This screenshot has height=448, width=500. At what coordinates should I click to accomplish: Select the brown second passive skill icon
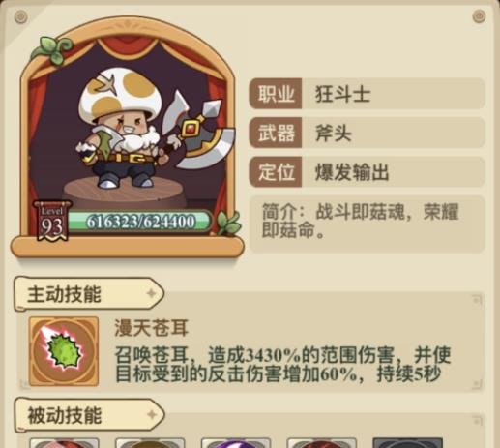click(150, 443)
